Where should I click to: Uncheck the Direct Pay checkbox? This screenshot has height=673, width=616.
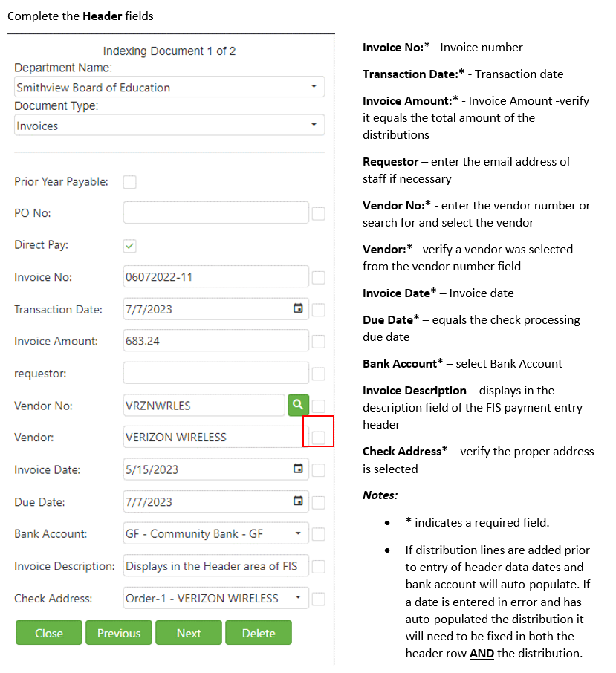129,246
